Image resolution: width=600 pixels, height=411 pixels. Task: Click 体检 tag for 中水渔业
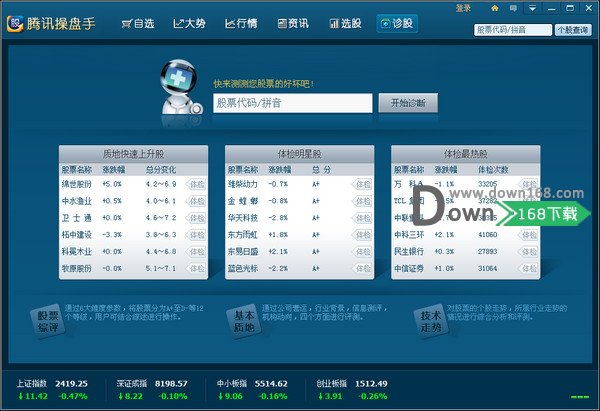[x=196, y=201]
